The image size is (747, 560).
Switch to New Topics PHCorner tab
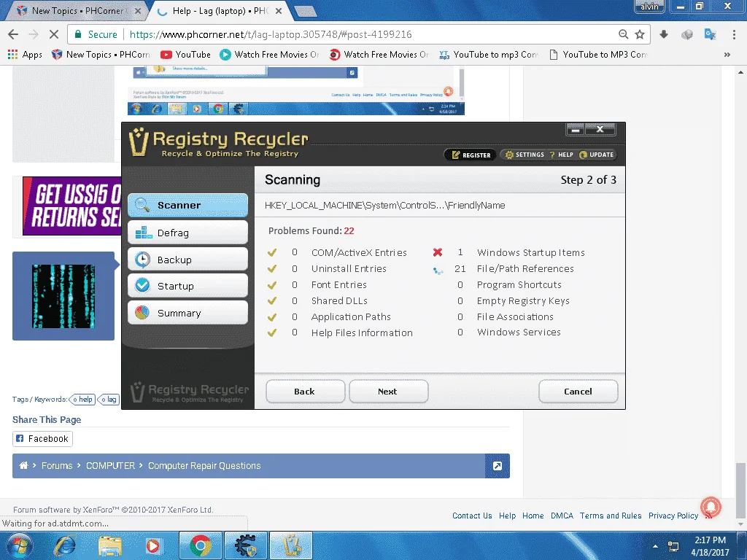76,10
